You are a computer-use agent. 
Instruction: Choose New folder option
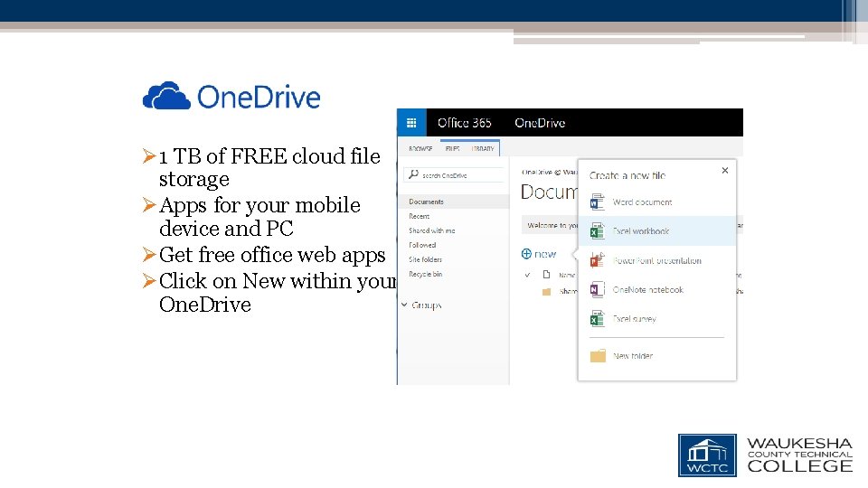tap(657, 356)
